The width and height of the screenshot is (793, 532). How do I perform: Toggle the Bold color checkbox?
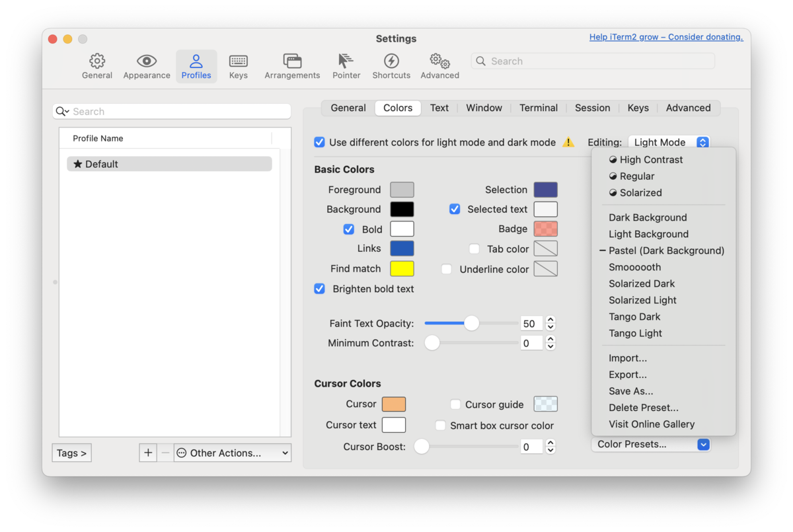pyautogui.click(x=348, y=229)
